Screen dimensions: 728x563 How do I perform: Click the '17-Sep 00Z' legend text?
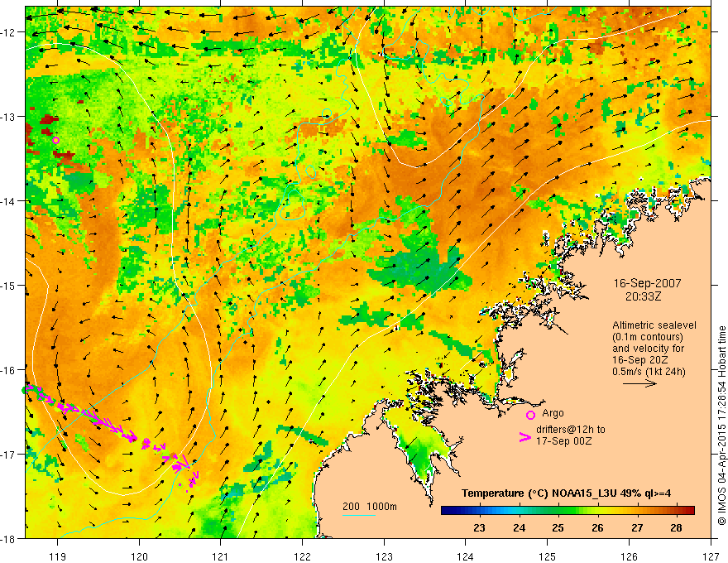click(x=563, y=441)
